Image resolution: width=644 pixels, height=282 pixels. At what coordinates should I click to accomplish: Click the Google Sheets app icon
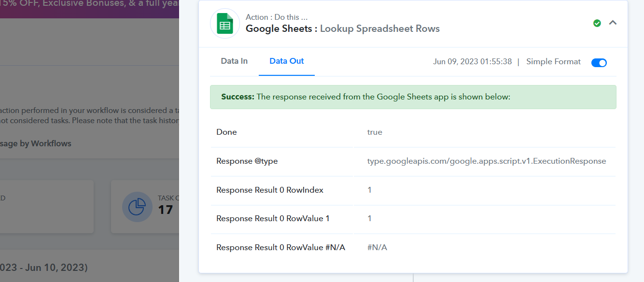click(225, 24)
